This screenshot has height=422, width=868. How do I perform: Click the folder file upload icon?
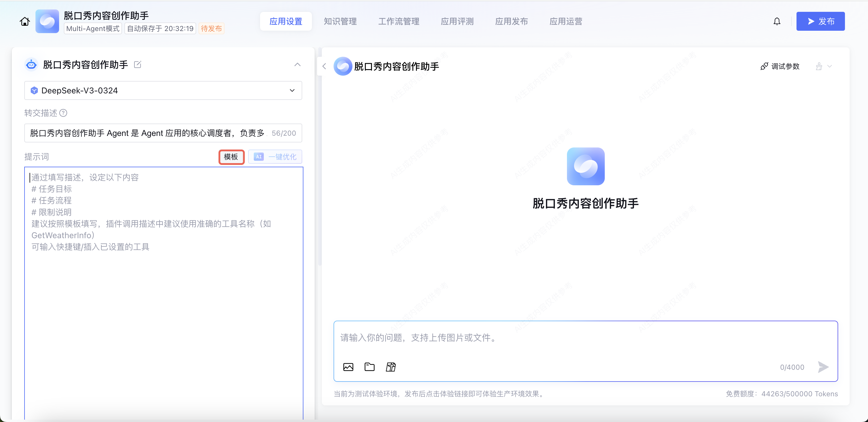[369, 367]
